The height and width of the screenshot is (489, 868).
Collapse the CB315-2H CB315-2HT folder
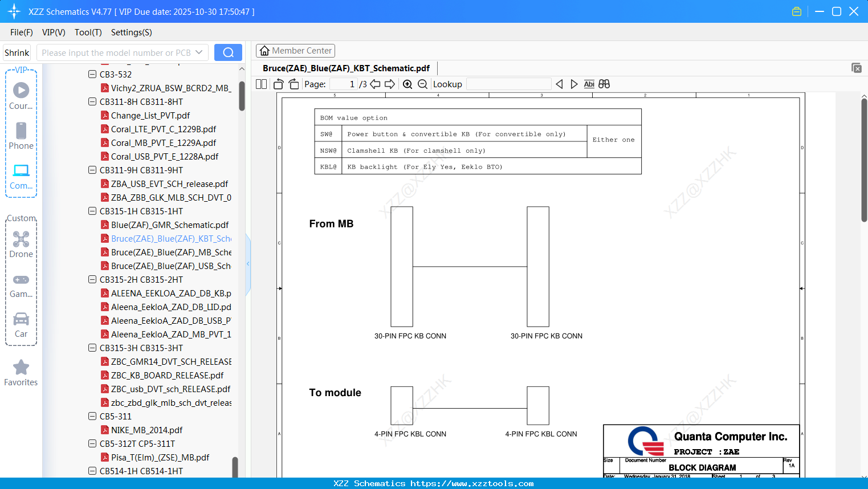click(92, 279)
